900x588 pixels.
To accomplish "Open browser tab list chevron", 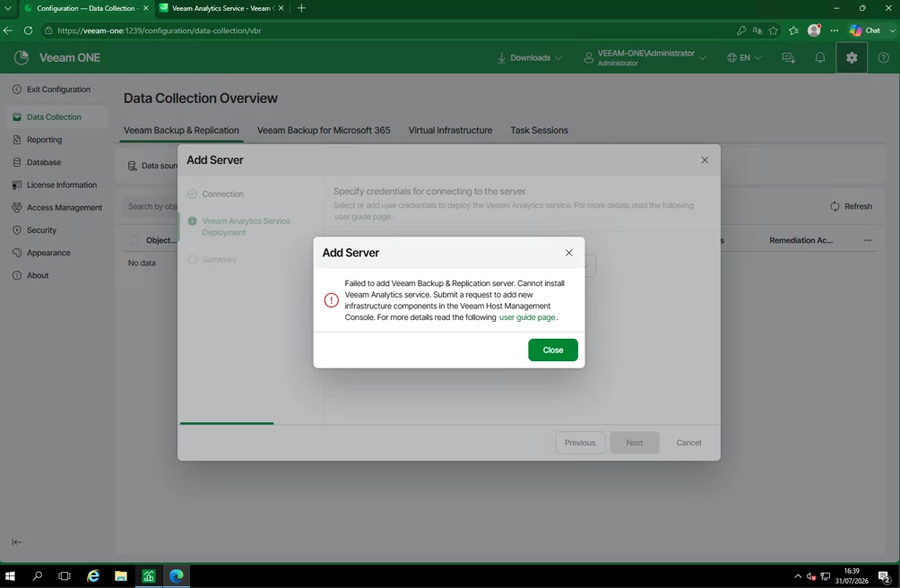I will pyautogui.click(x=8, y=8).
